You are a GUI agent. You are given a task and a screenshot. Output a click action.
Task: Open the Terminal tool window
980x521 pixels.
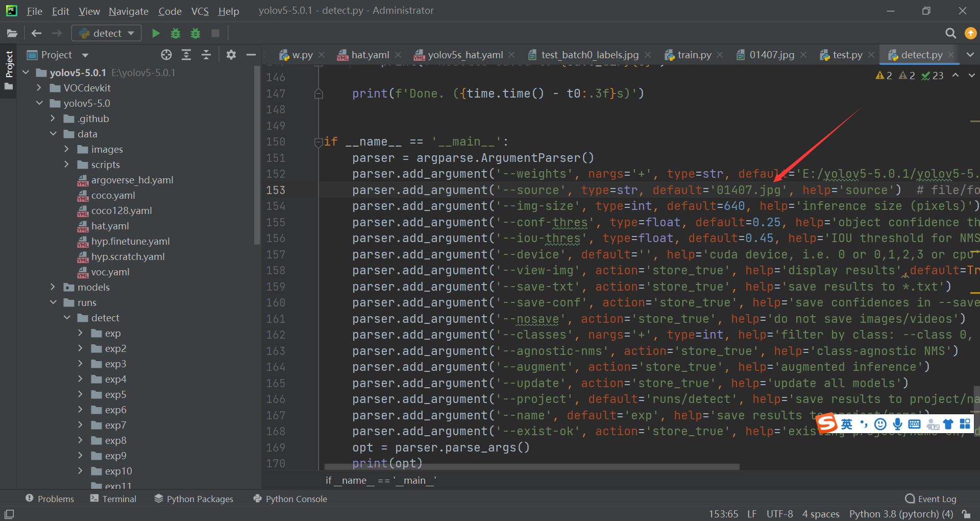point(113,499)
